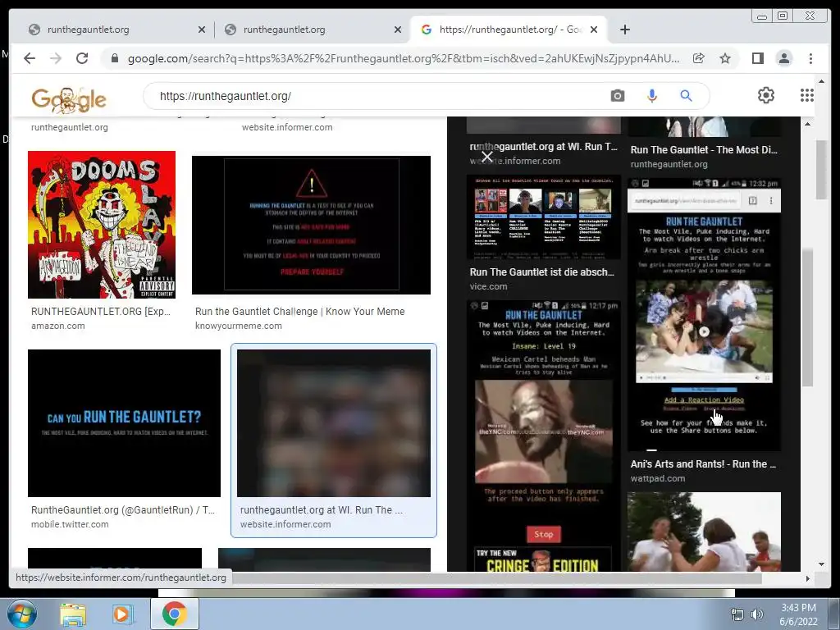840x630 pixels.
Task: Click the padlock site info icon
Action: click(x=115, y=58)
